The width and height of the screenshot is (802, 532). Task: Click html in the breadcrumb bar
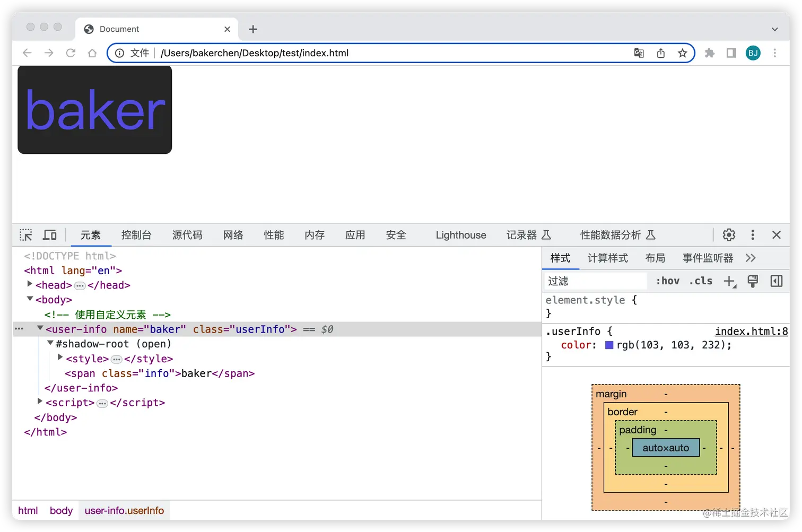[x=28, y=511]
